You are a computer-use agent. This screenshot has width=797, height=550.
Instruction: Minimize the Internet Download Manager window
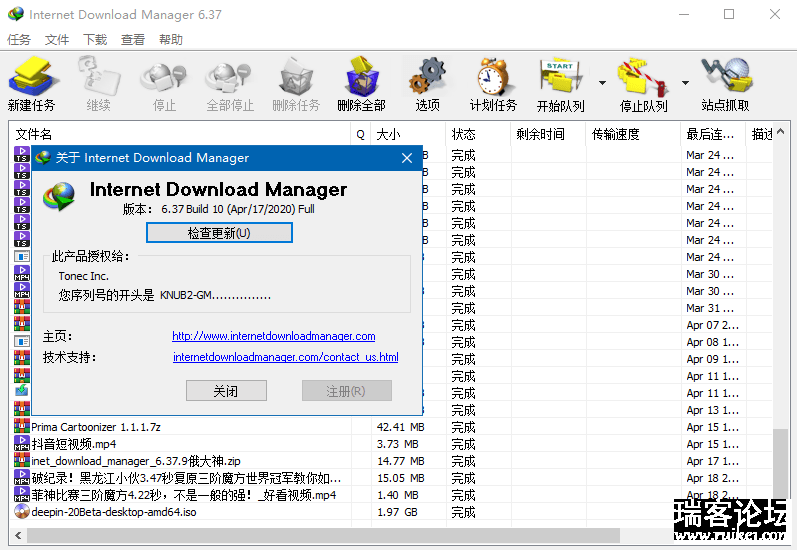684,14
